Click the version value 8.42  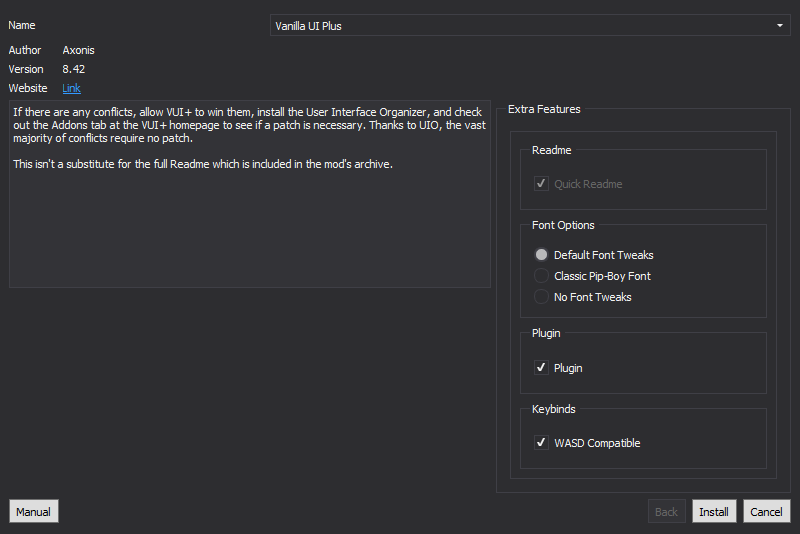74,69
